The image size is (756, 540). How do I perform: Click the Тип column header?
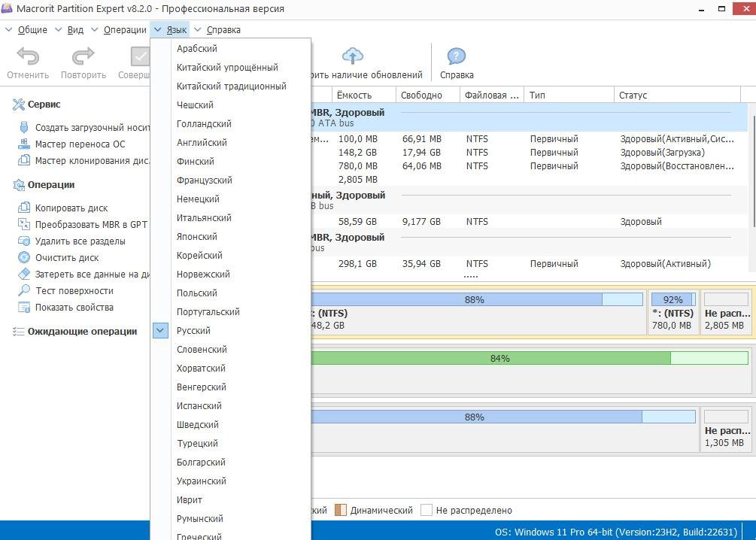[x=569, y=95]
